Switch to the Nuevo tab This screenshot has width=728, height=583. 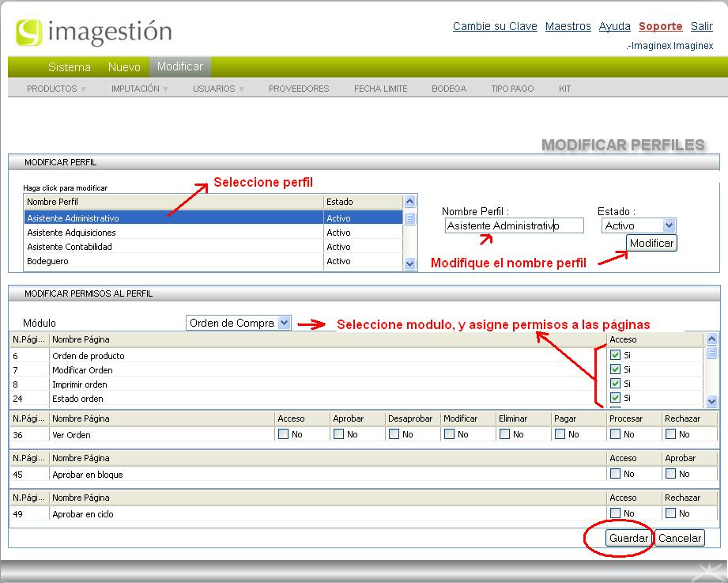pyautogui.click(x=124, y=67)
